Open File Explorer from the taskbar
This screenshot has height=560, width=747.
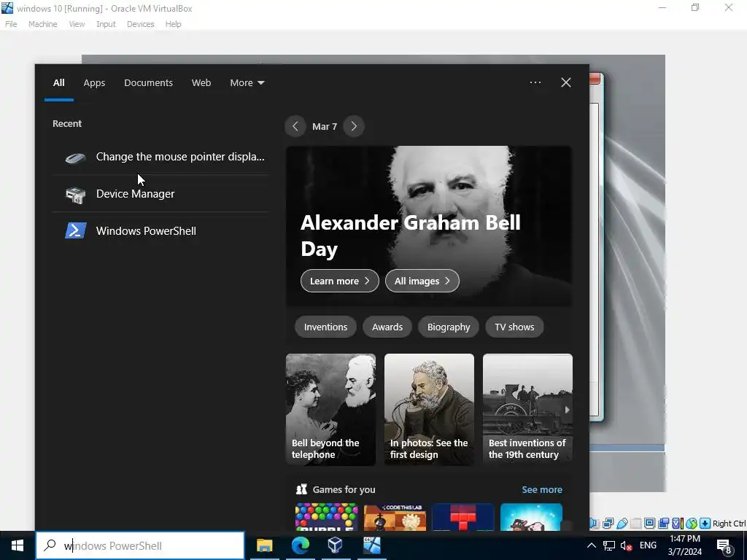coord(264,545)
